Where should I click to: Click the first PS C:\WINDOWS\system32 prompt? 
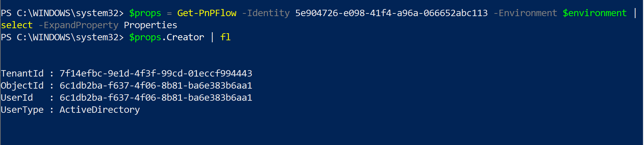click(62, 13)
